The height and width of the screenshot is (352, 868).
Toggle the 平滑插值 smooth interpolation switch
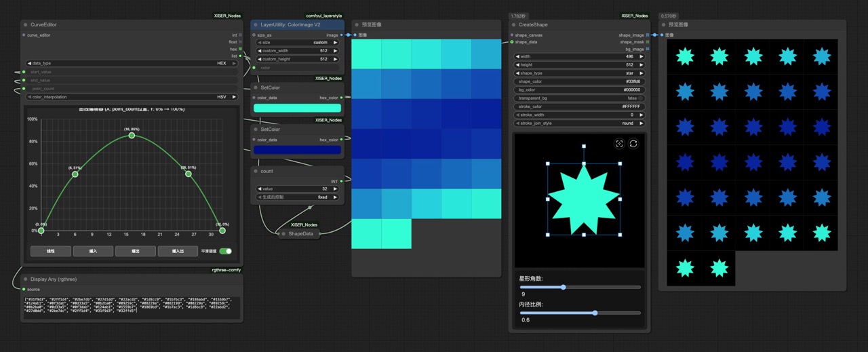coord(225,251)
